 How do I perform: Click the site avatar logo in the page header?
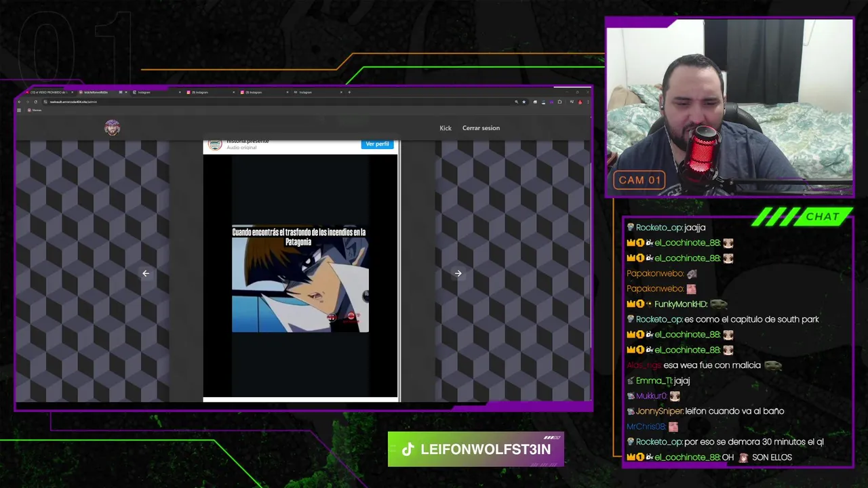(112, 127)
